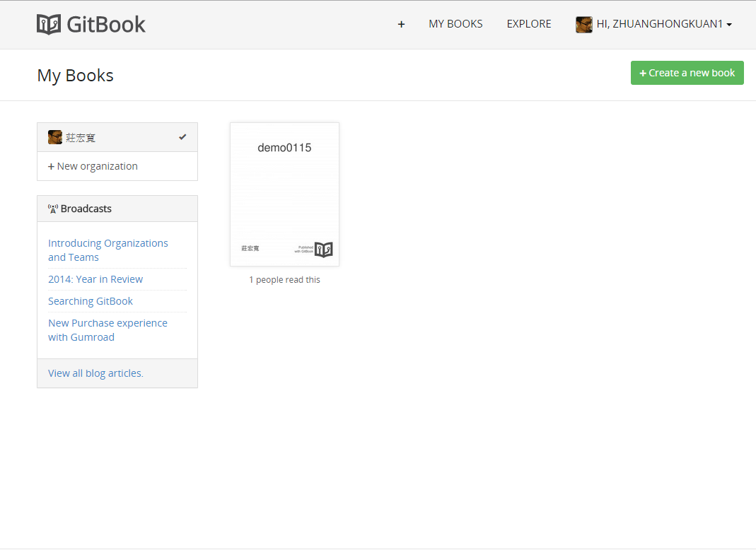Add a New organization

coord(93,166)
